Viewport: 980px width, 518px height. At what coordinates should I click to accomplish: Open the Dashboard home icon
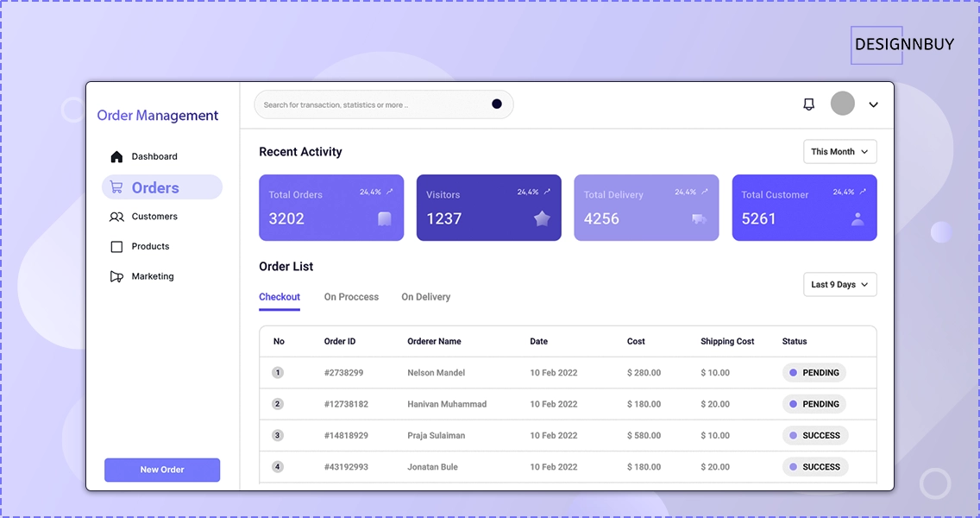click(x=116, y=156)
